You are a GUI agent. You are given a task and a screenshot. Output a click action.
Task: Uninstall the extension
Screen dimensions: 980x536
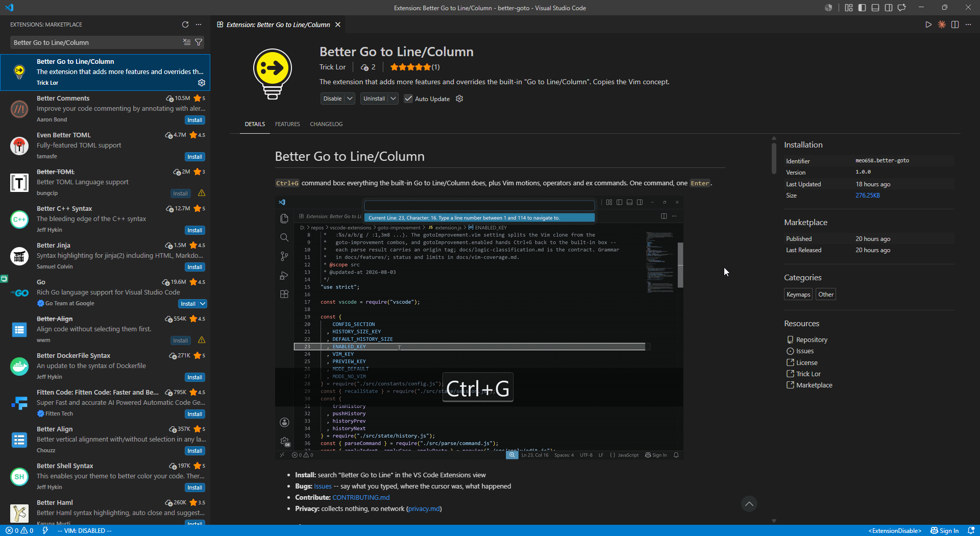coord(374,99)
